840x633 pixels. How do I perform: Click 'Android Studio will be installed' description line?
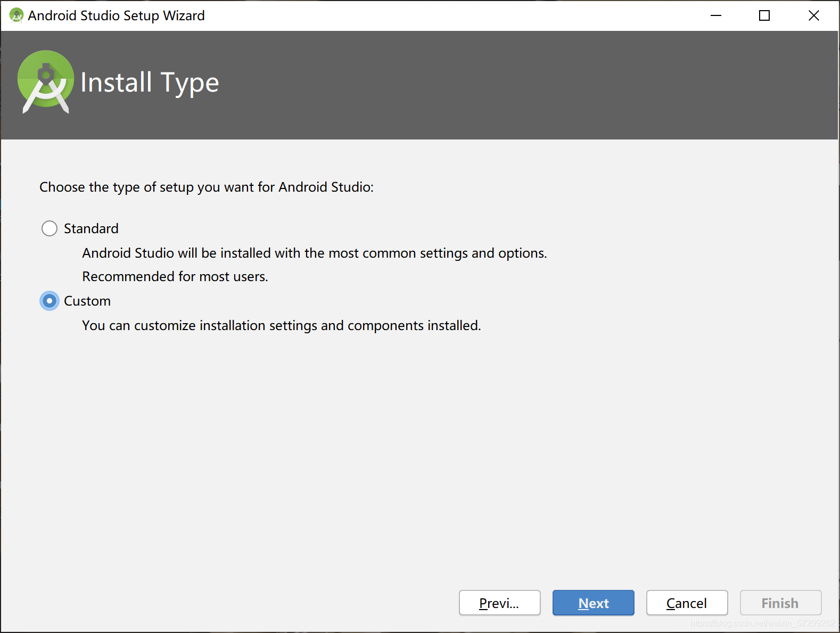click(315, 253)
